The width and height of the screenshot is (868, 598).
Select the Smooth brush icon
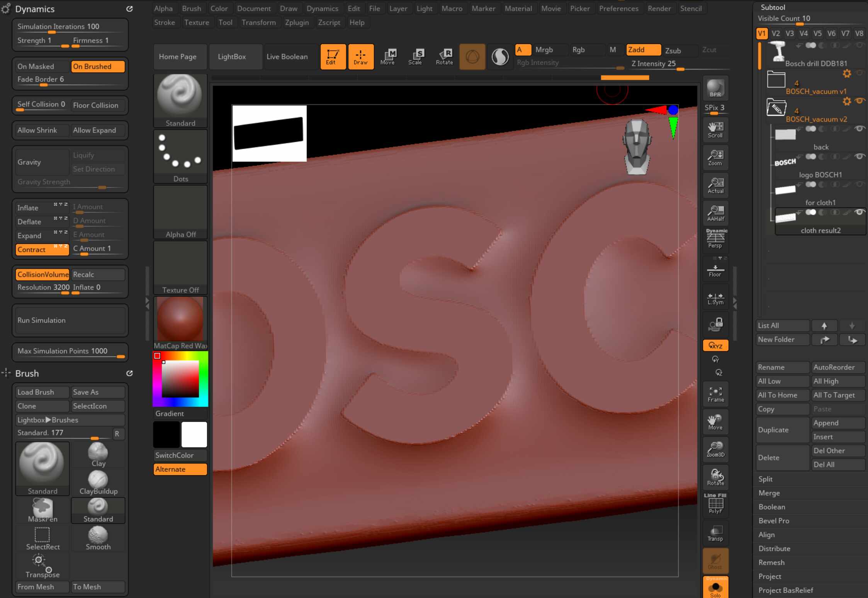tap(98, 538)
